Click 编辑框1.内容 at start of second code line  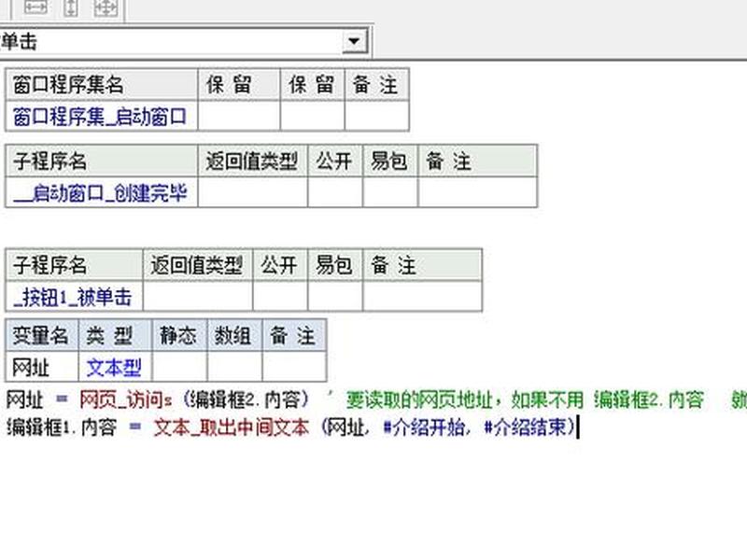coord(62,427)
